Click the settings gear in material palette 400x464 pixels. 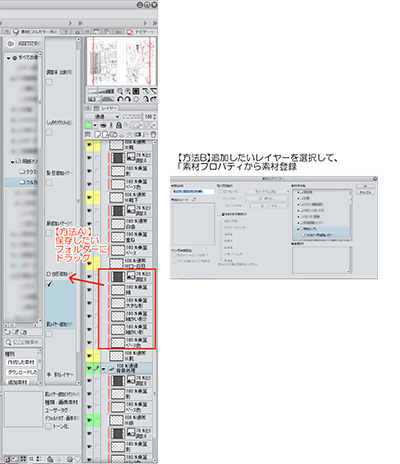point(70,459)
